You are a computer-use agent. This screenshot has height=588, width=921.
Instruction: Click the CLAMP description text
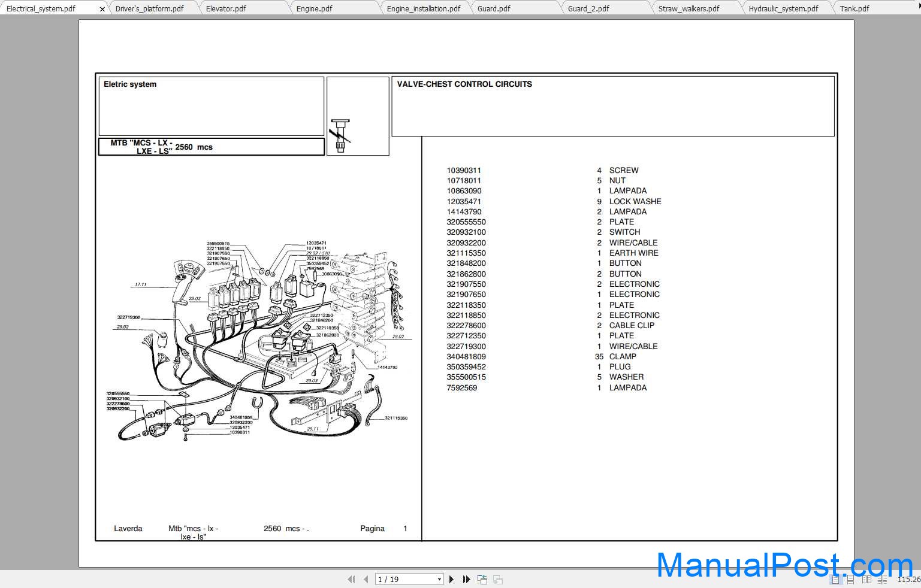coord(623,357)
